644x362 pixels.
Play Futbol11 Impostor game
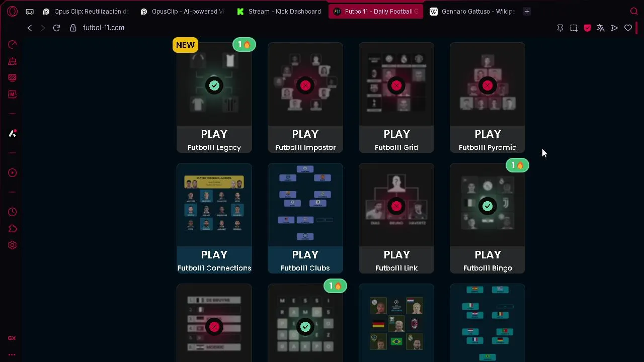coord(305,139)
